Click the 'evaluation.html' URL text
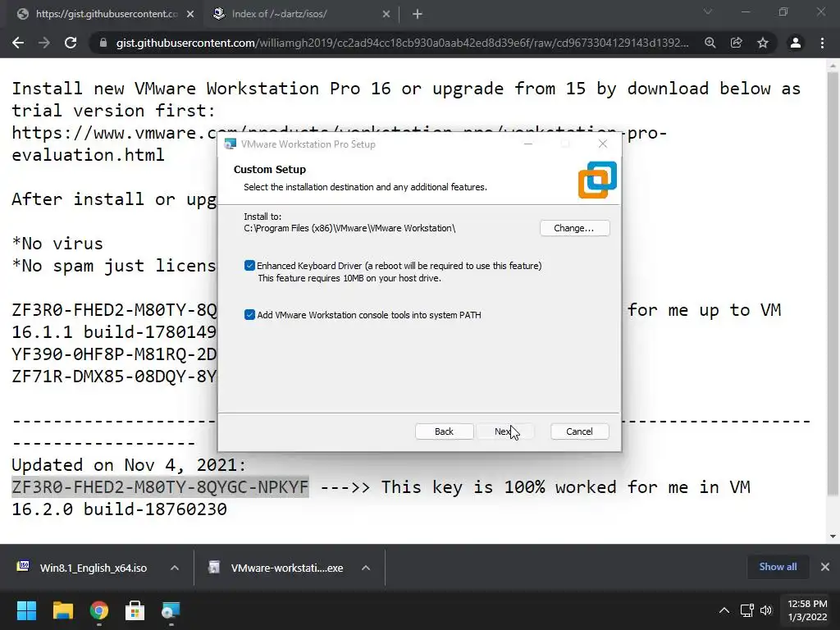The width and height of the screenshot is (840, 630). [88, 155]
